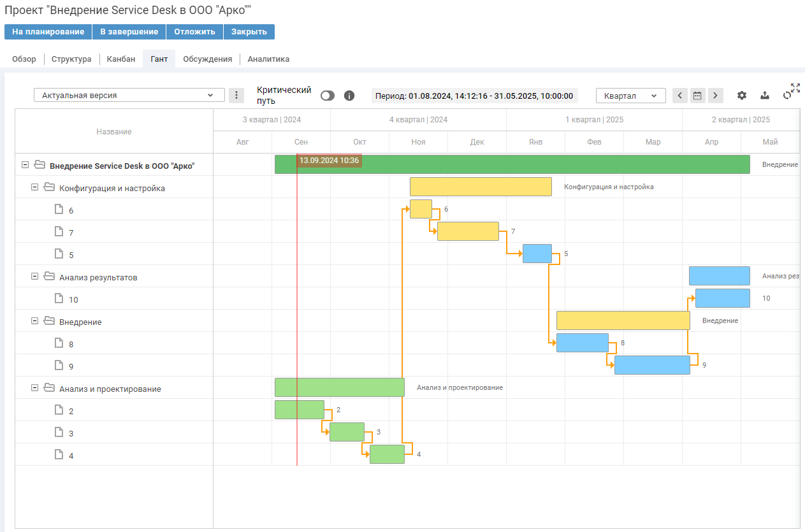The width and height of the screenshot is (805, 532).
Task: Go to next period with right arrow
Action: click(716, 96)
